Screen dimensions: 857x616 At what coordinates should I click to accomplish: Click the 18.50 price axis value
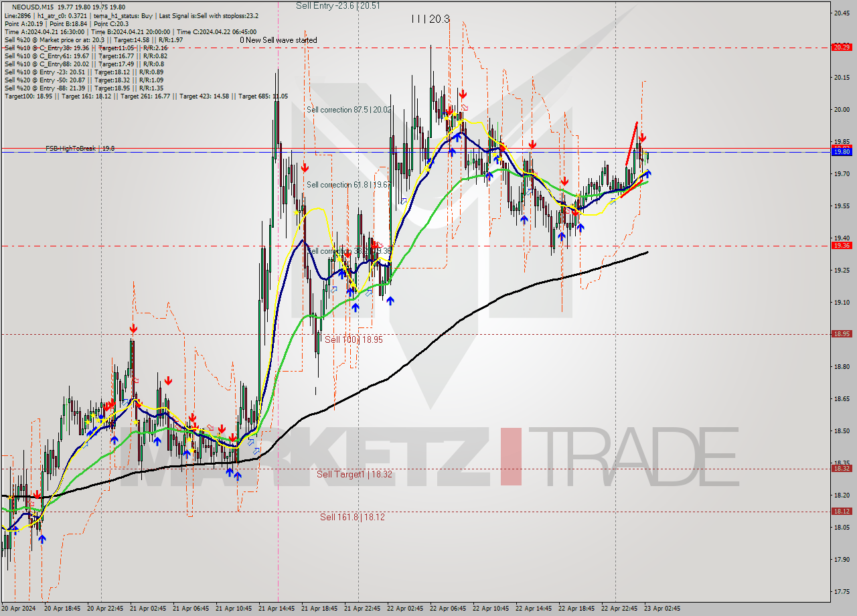(x=841, y=431)
